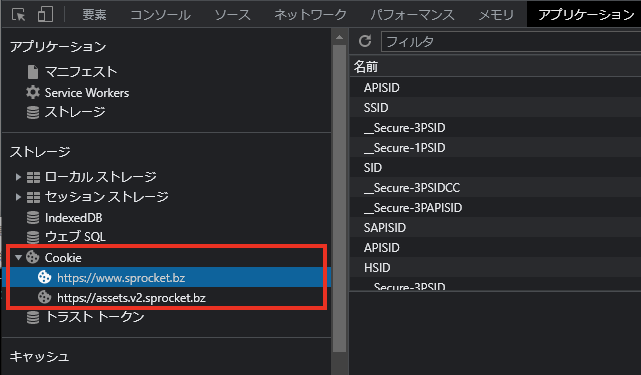Click cookie icon for assets.v2.sprocket.bz
The height and width of the screenshot is (375, 641).
pyautogui.click(x=44, y=297)
